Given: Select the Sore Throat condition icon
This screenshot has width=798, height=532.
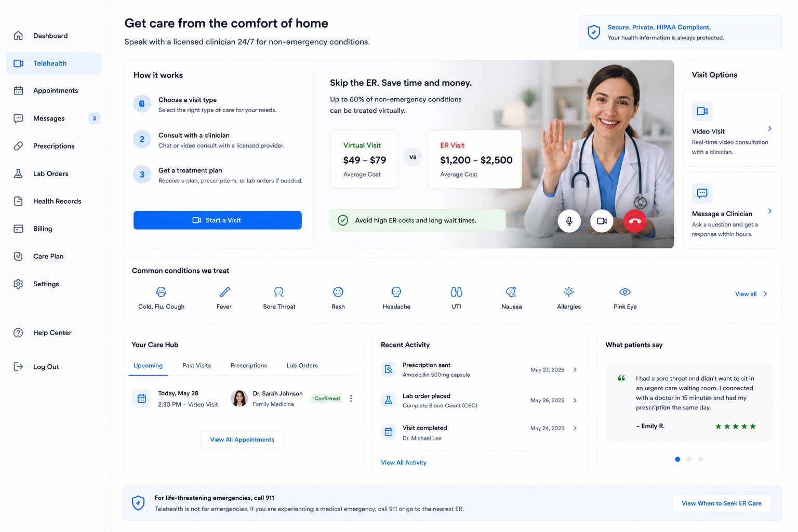Looking at the screenshot, I should pos(279,292).
